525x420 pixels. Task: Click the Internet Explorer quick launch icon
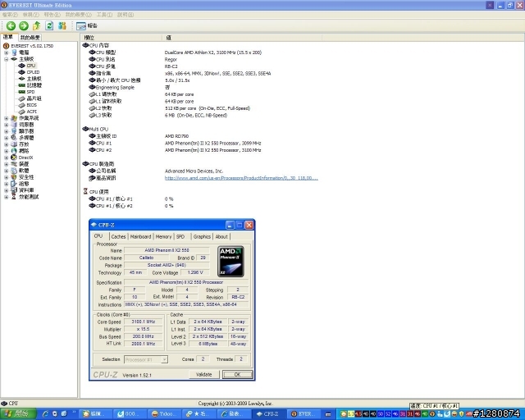[x=46, y=414]
